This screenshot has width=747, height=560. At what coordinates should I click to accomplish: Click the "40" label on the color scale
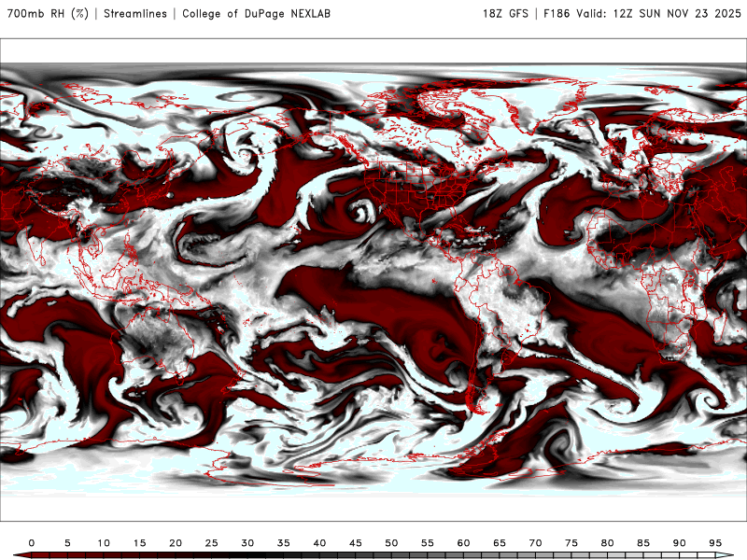pyautogui.click(x=319, y=543)
